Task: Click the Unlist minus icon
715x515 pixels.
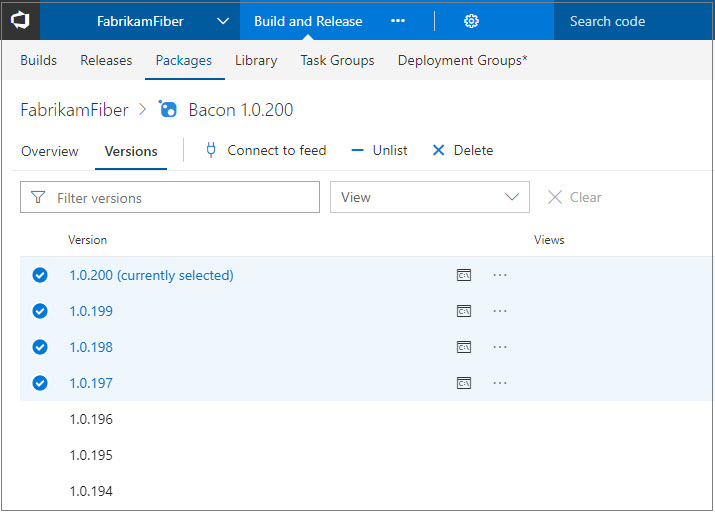Action: [x=358, y=151]
